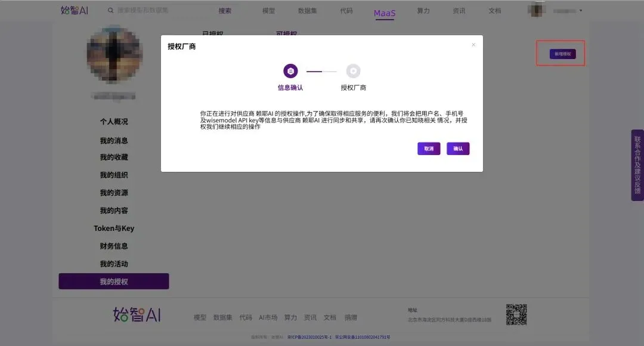Close the 授权厂商 dialog
This screenshot has height=346, width=644.
[x=473, y=45]
